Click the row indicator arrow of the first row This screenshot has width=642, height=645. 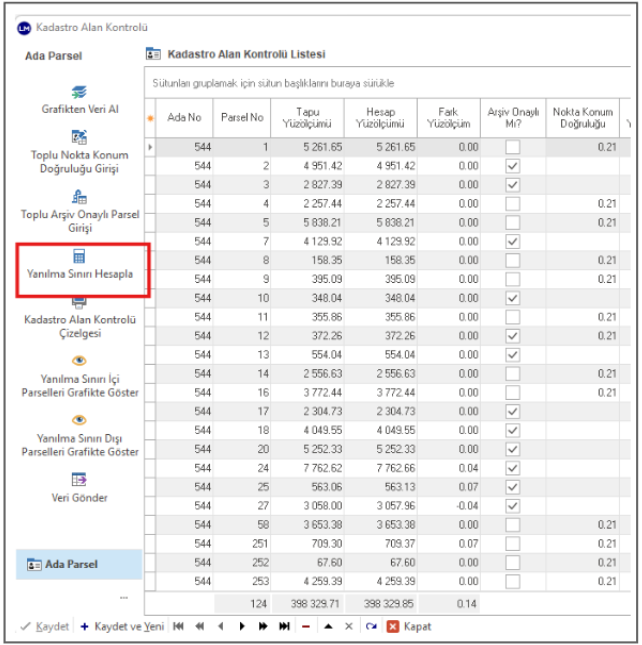click(x=151, y=147)
